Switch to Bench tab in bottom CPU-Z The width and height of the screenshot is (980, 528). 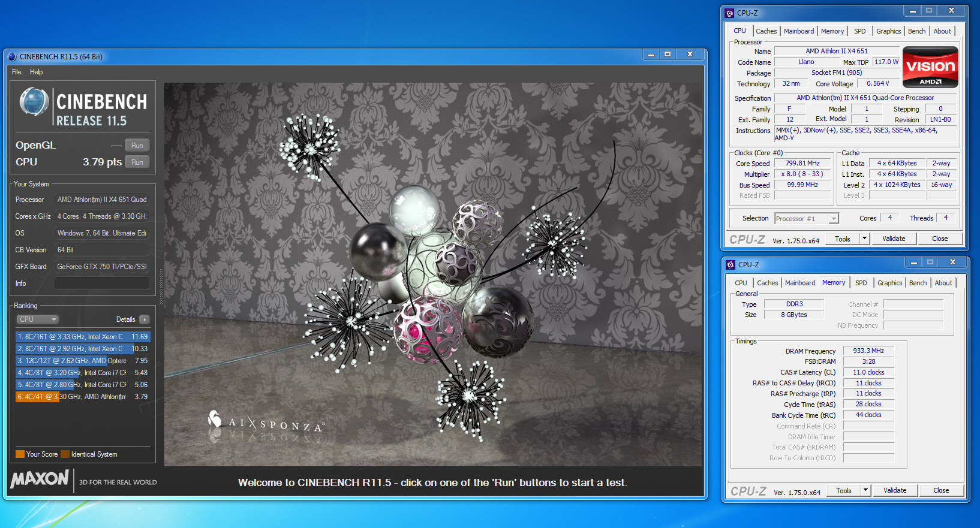click(x=918, y=283)
